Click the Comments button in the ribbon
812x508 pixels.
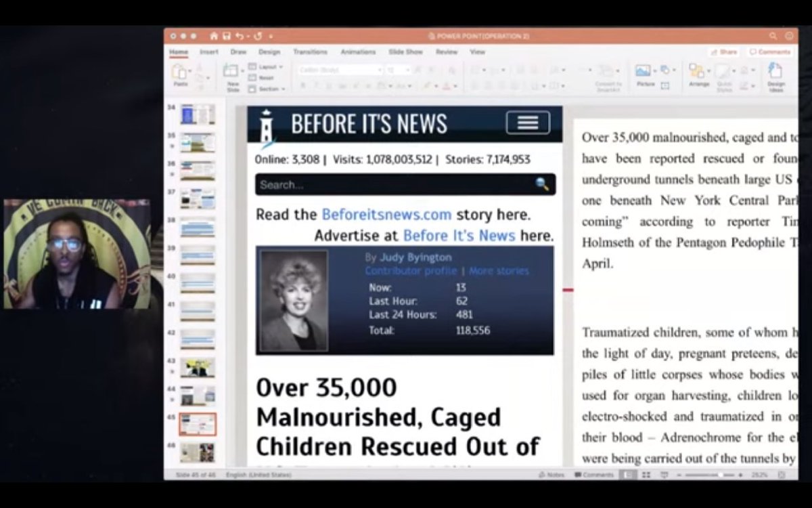(x=770, y=52)
